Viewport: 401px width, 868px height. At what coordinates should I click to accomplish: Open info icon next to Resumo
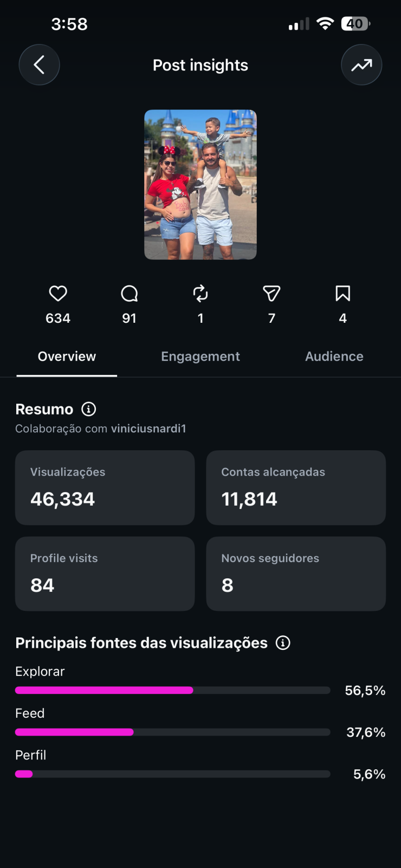pyautogui.click(x=88, y=409)
